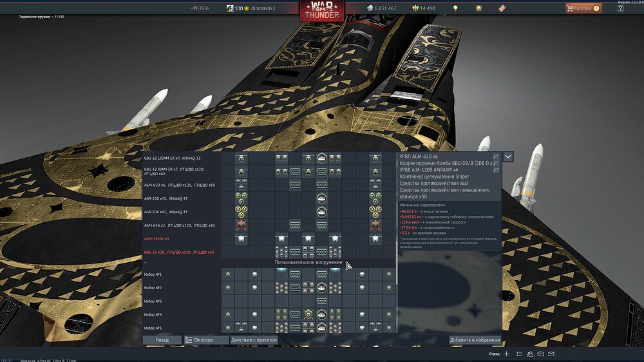Screen dimensions: 644x362
Task: Click the list icon in bottom right bar
Action: tap(519, 354)
